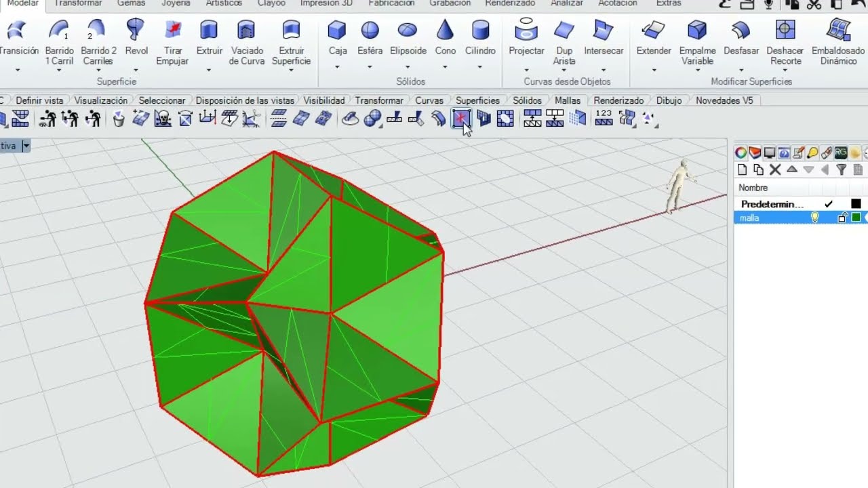
Task: Open the Visibilidad toolbar tab
Action: point(324,100)
